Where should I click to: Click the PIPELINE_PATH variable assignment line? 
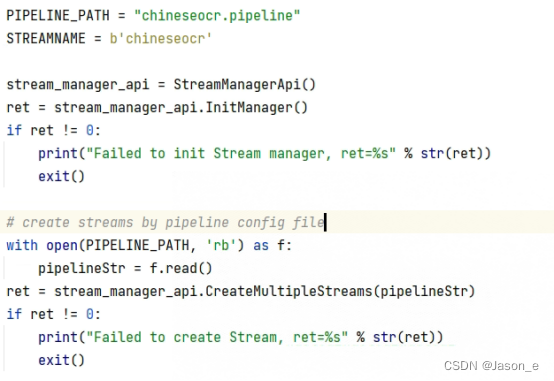pyautogui.click(x=153, y=16)
